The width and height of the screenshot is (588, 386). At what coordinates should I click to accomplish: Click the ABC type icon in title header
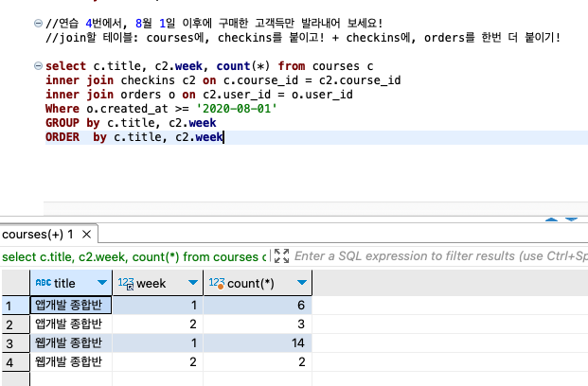[x=44, y=283]
